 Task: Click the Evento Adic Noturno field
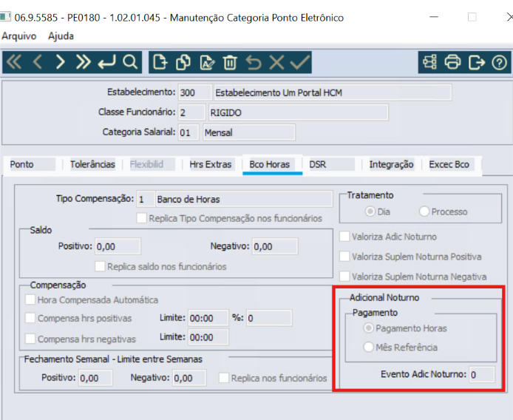pyautogui.click(x=482, y=374)
